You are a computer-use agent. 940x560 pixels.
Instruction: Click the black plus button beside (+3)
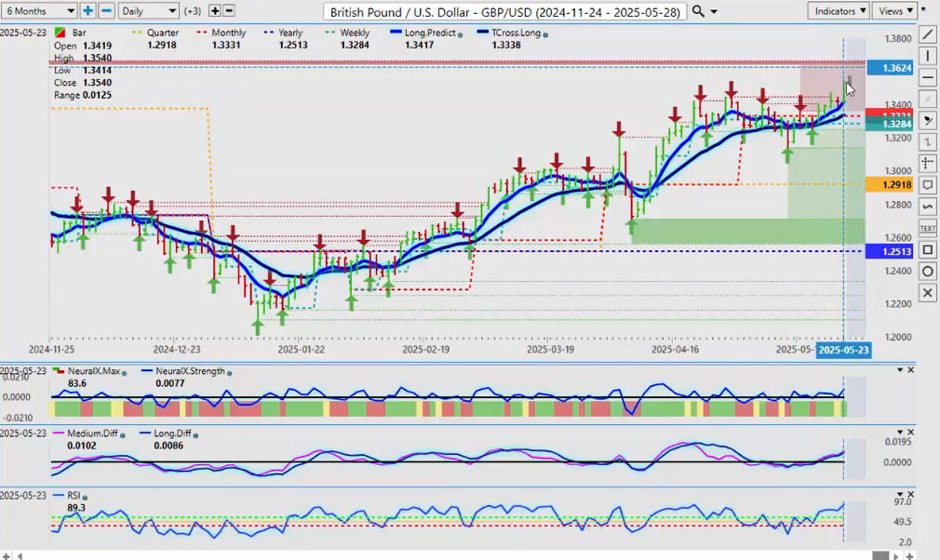coord(214,11)
